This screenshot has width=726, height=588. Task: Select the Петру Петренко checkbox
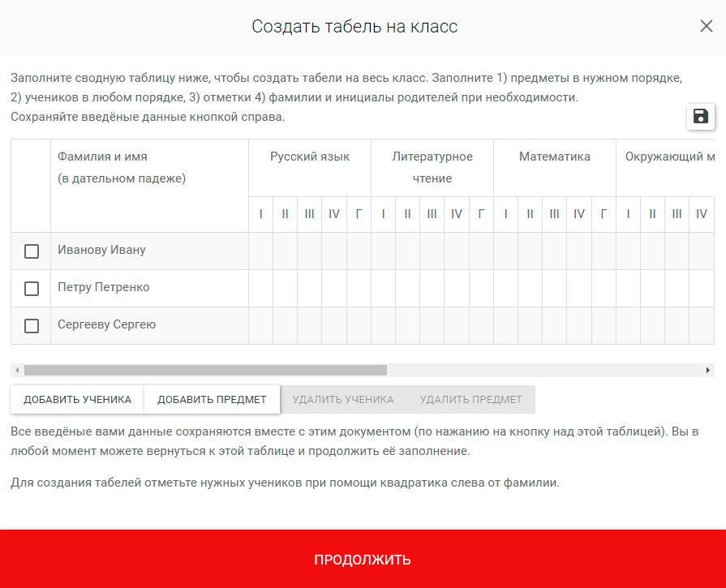(x=32, y=289)
